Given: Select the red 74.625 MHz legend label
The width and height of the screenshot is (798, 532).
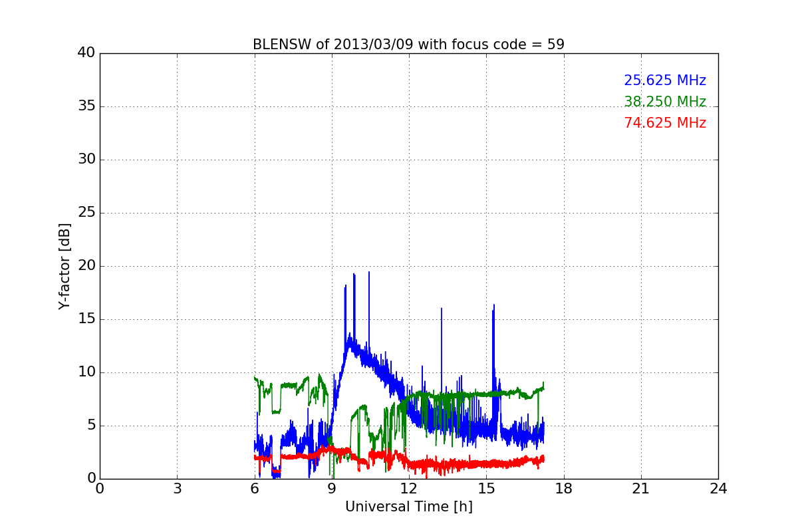Looking at the screenshot, I should (x=665, y=123).
